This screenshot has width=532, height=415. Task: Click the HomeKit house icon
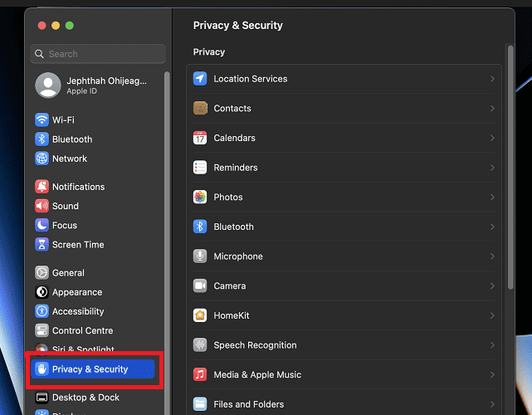[x=200, y=315]
